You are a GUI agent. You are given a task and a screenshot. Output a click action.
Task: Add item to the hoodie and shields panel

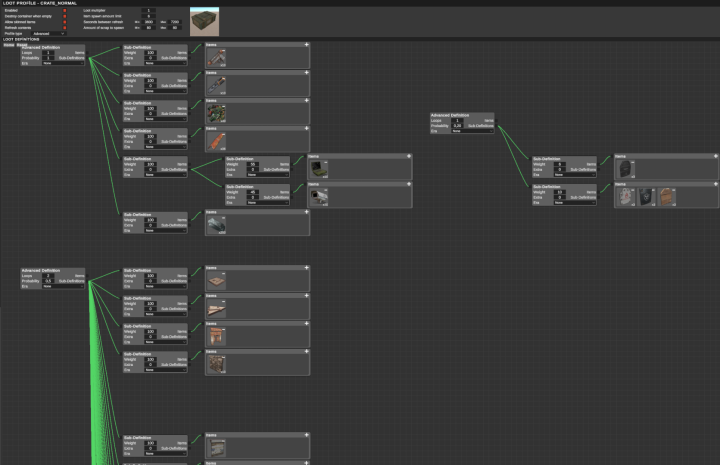[x=715, y=184]
